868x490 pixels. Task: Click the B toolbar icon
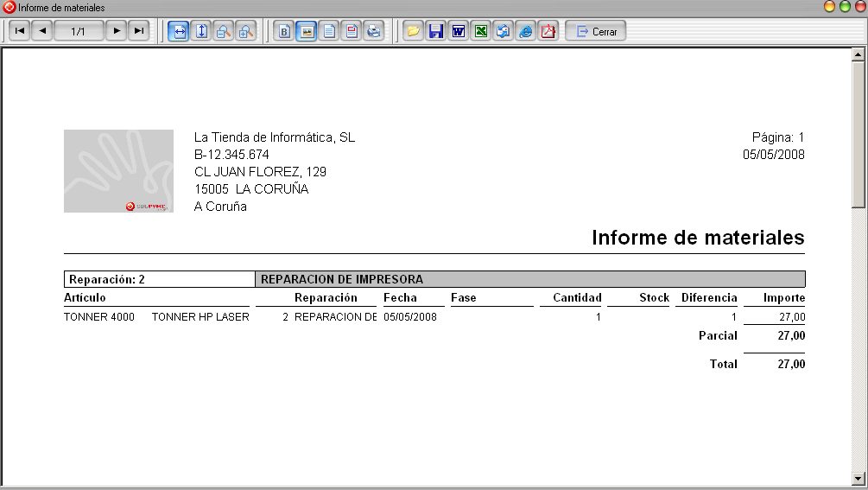tap(284, 31)
